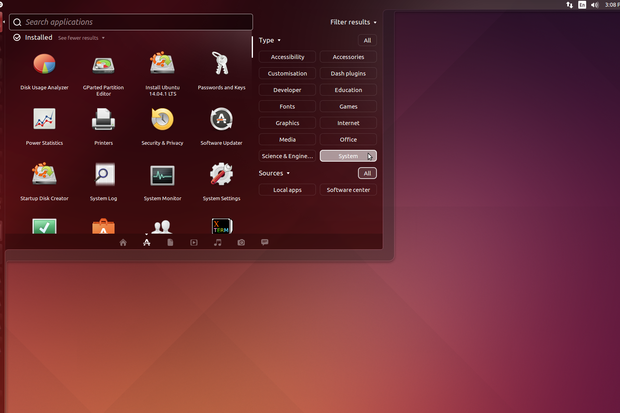The height and width of the screenshot is (413, 620).
Task: Collapse the Filter results panel
Action: pos(353,22)
